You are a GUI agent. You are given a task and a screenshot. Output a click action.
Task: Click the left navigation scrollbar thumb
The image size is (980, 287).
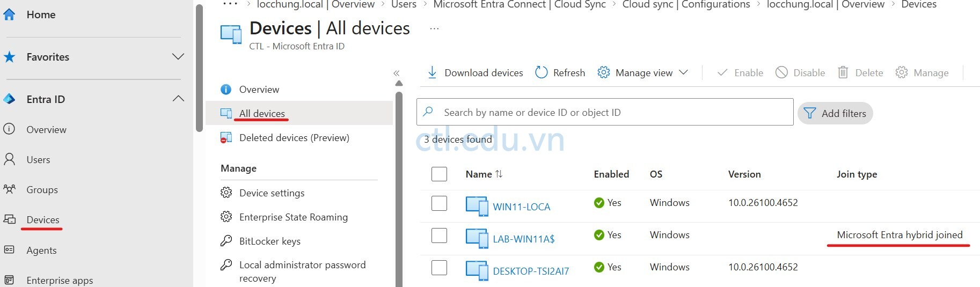pyautogui.click(x=199, y=67)
